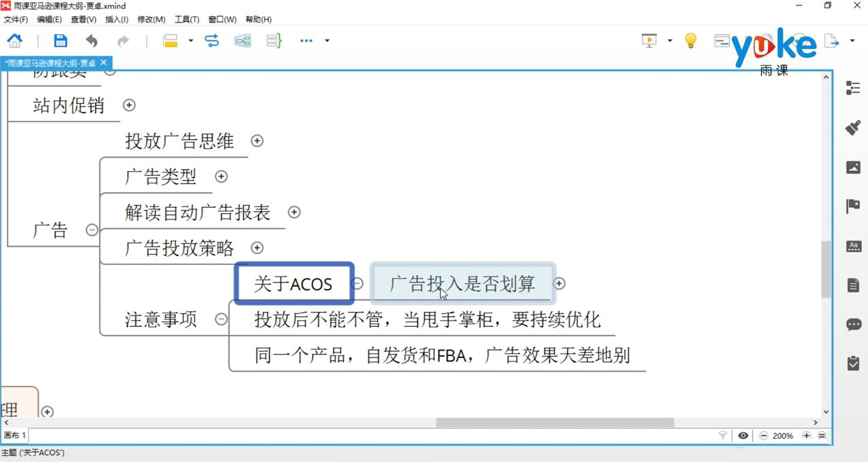The width and height of the screenshot is (868, 462).
Task: Open the 文件(F) menu
Action: pyautogui.click(x=16, y=20)
